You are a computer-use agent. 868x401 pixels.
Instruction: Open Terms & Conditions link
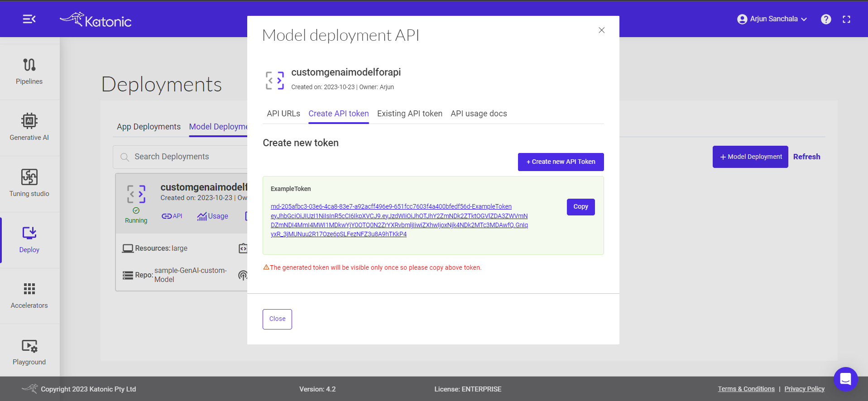(746, 389)
